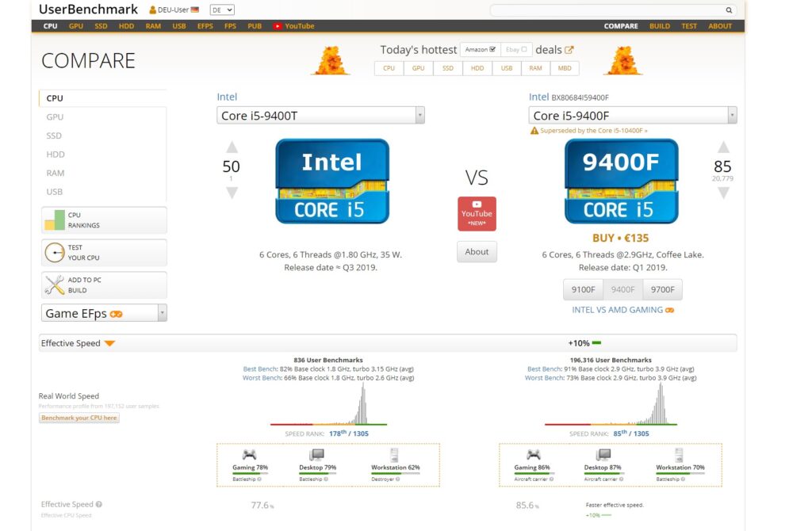This screenshot has width=812, height=531.
Task: Open the ABOUT nav menu item
Action: pos(720,26)
